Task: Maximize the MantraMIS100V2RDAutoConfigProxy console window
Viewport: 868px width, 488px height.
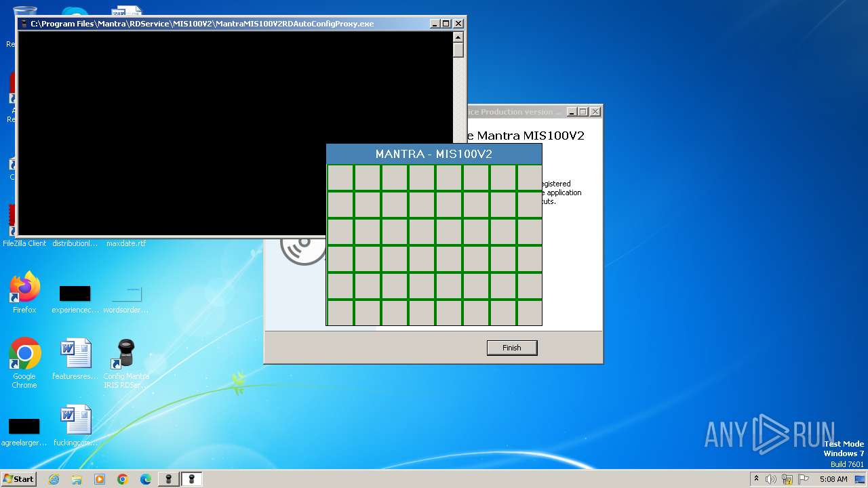Action: tap(446, 24)
